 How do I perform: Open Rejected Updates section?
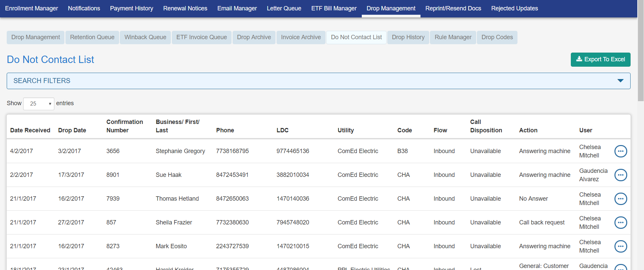(x=514, y=8)
